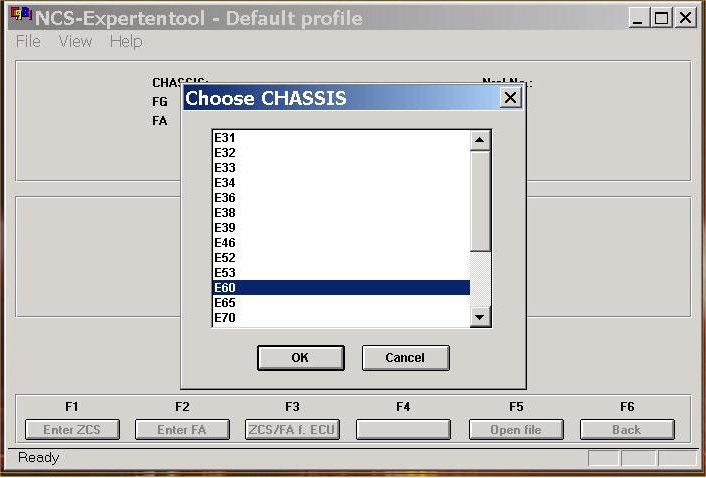This screenshot has width=706, height=478.
Task: Confirm chassis selection with OK
Action: (x=300, y=357)
